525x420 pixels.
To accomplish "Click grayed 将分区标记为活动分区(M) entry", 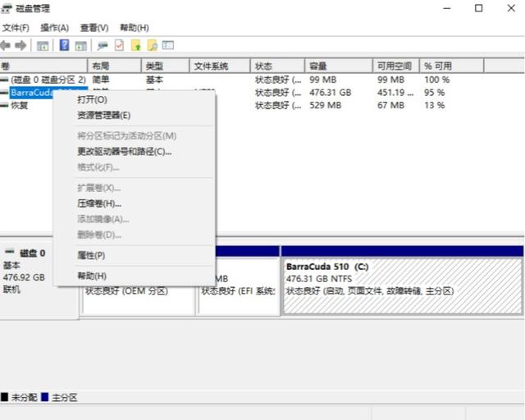I will [134, 135].
